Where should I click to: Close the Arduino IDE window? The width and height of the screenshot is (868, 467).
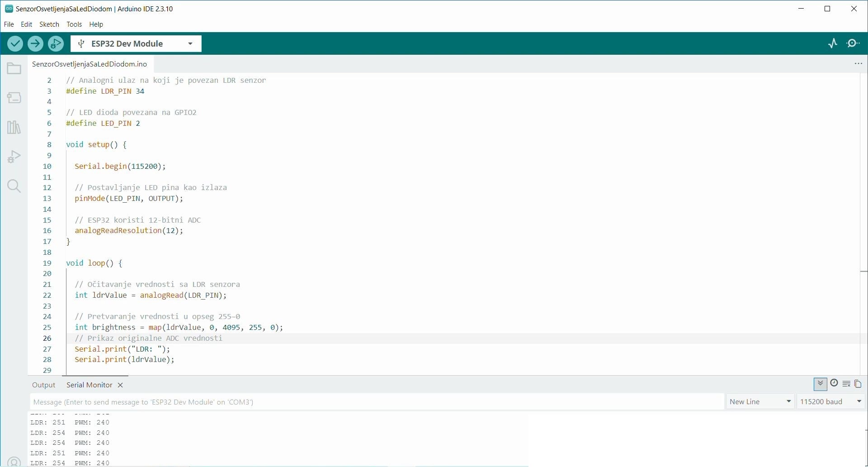click(854, 9)
